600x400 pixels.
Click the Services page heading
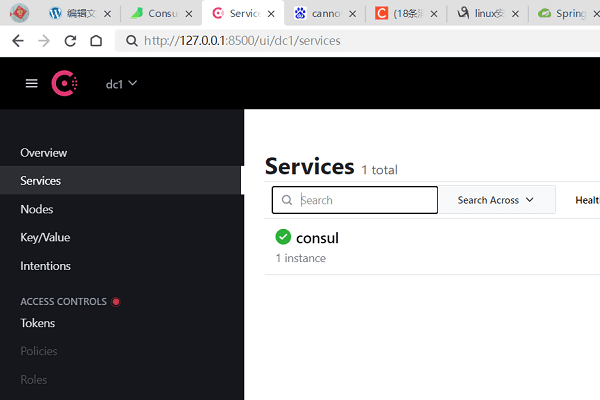tap(310, 167)
